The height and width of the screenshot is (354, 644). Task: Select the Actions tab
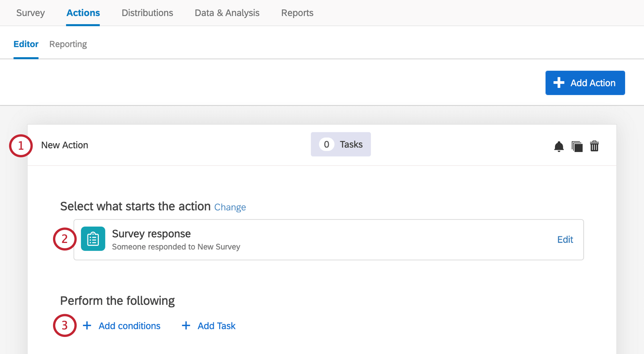coord(83,13)
